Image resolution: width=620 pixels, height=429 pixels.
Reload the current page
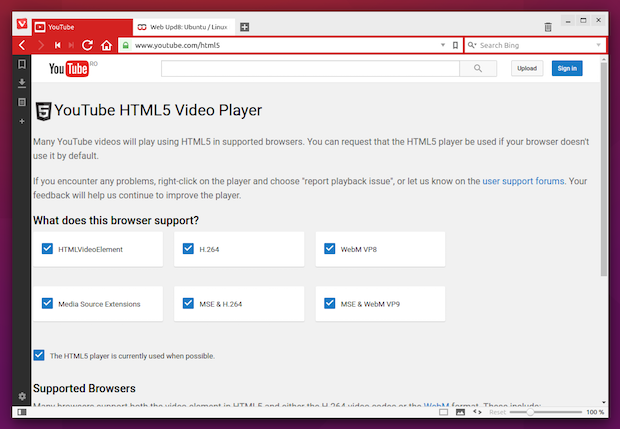coord(87,45)
